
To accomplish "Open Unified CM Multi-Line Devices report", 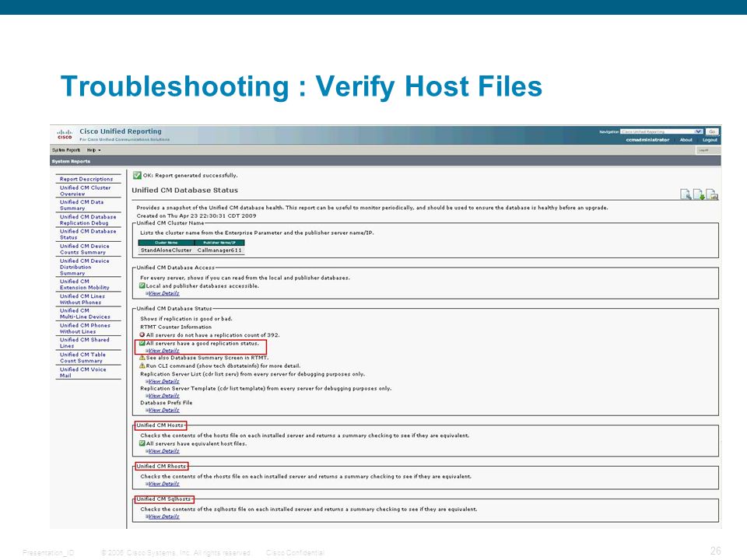I will (x=85, y=313).
